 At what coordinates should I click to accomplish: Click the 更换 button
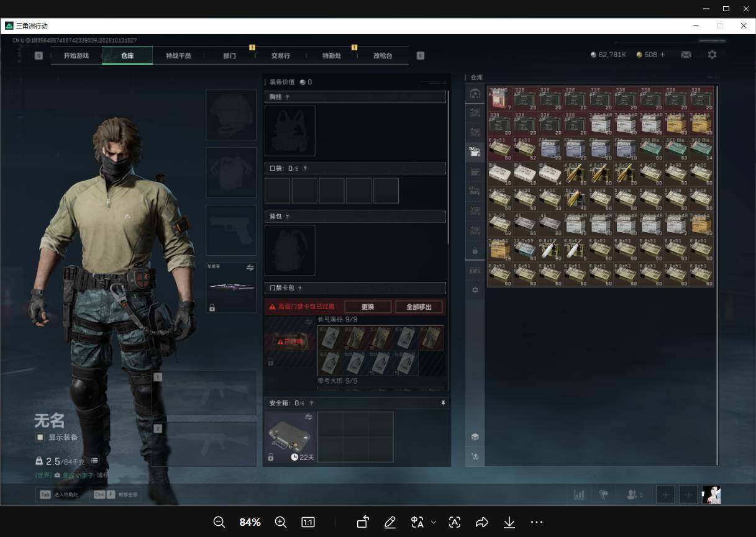368,307
